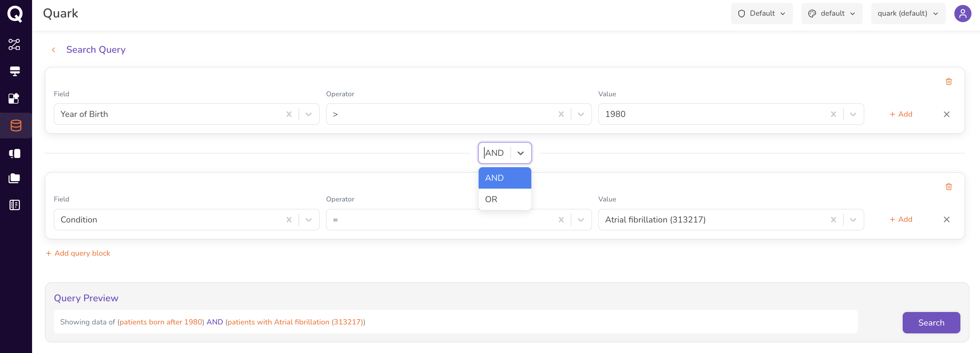The height and width of the screenshot is (353, 980).
Task: Clear the = operator selection
Action: click(561, 220)
